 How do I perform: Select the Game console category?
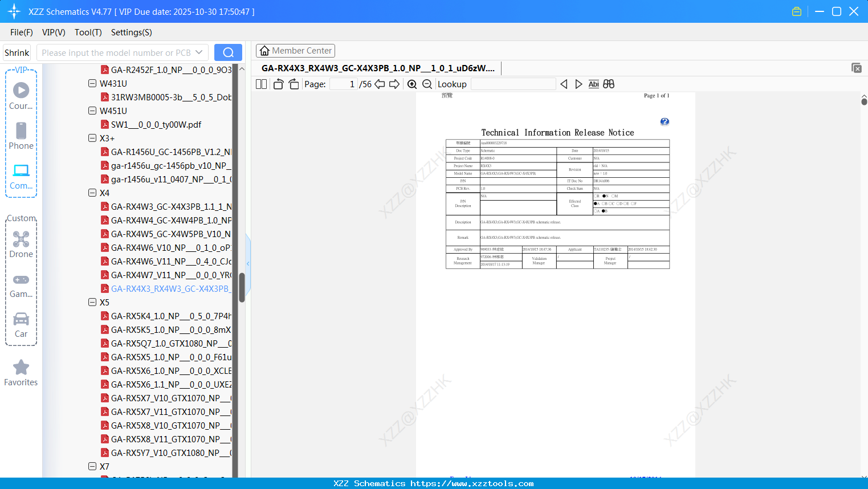pos(21,286)
